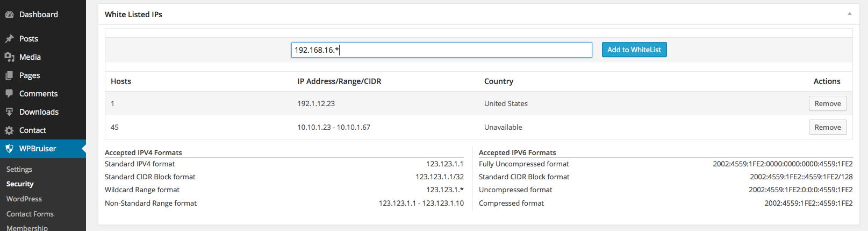Click the Fully Uncompressed format label
This screenshot has width=868, height=231.
click(524, 164)
